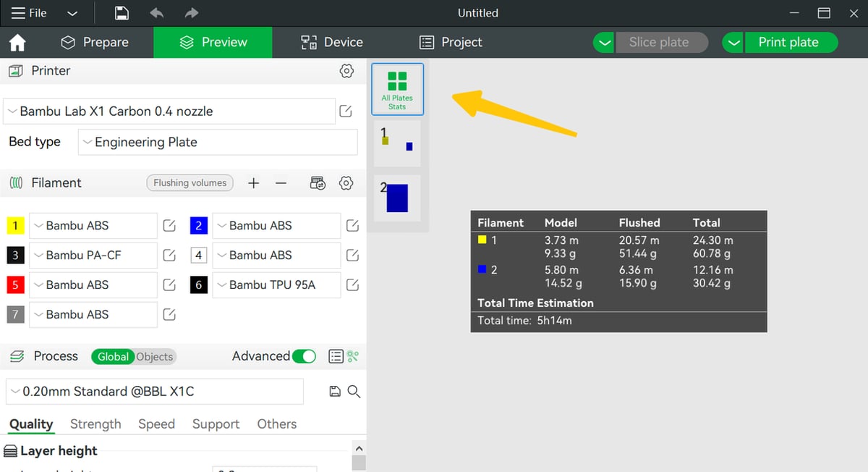This screenshot has width=868, height=472.
Task: Pick color for filament 5 red swatch
Action: [x=15, y=285]
